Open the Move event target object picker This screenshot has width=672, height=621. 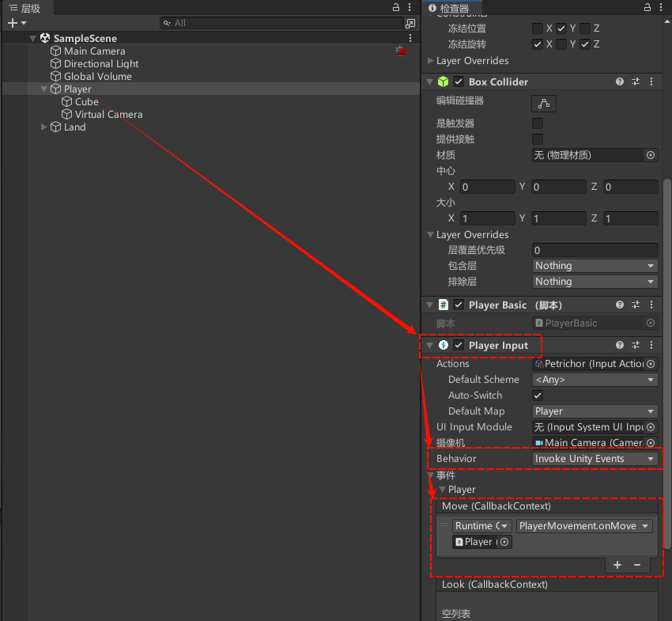coord(504,542)
